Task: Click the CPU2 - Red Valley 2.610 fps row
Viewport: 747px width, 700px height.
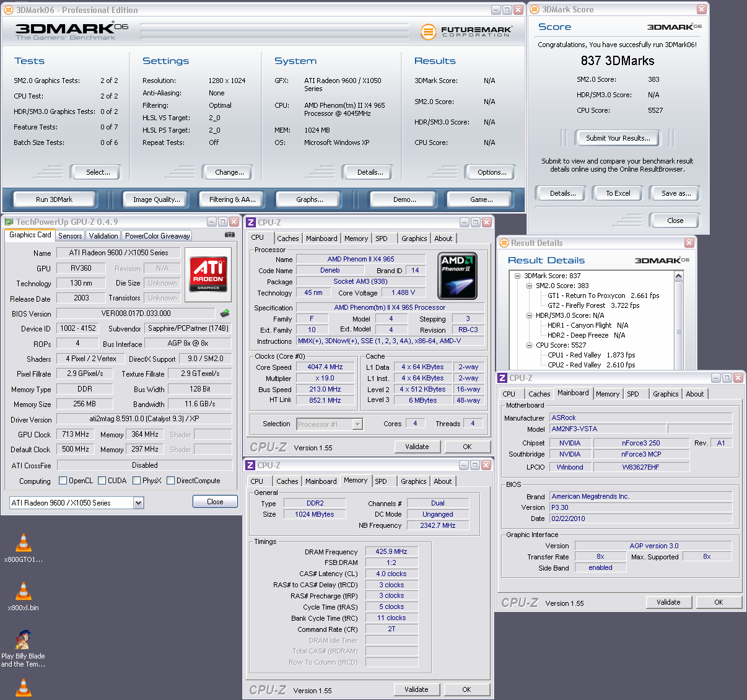Action: (591, 365)
